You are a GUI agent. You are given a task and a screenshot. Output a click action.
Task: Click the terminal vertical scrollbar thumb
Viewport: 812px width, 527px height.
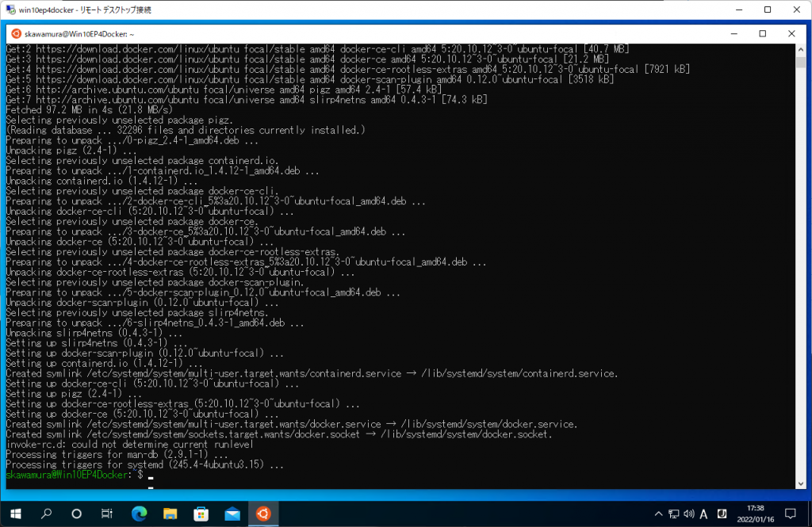(x=801, y=63)
